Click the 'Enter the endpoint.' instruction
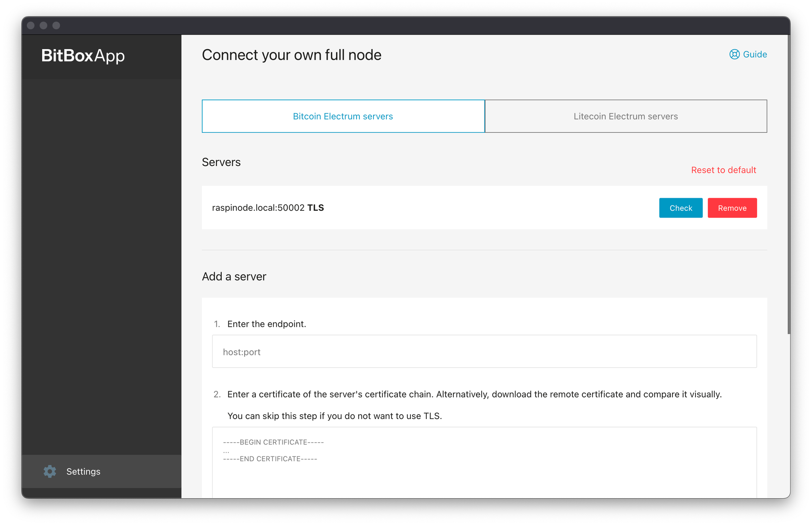 click(267, 324)
